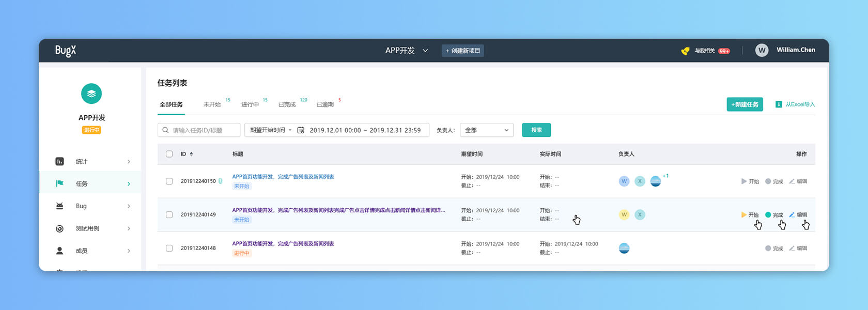Screen dimensions: 868x310
Task: Open the 统计 statistics sidebar icon
Action: [x=59, y=161]
